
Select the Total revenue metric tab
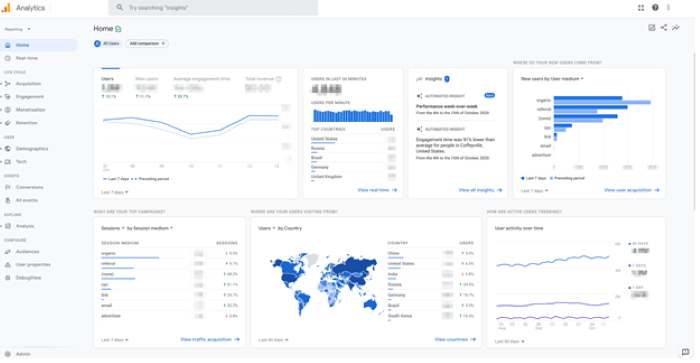pyautogui.click(x=263, y=85)
